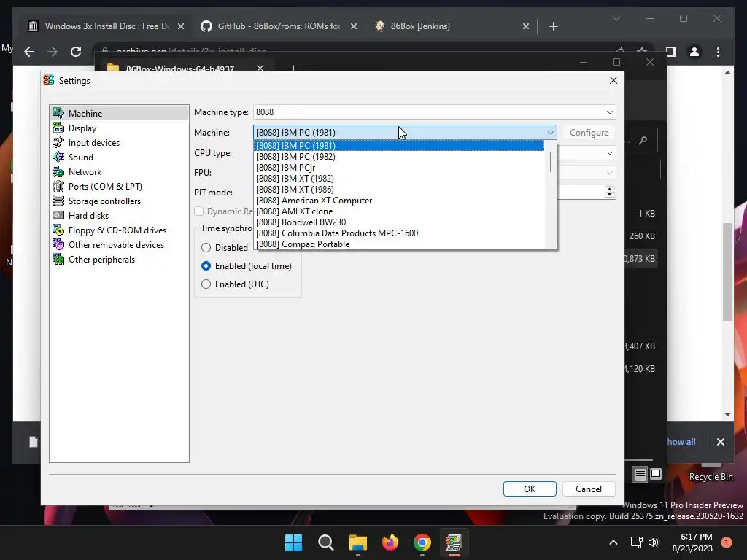Select the Sound speaker icon
This screenshot has width=747, height=560.
tap(58, 157)
